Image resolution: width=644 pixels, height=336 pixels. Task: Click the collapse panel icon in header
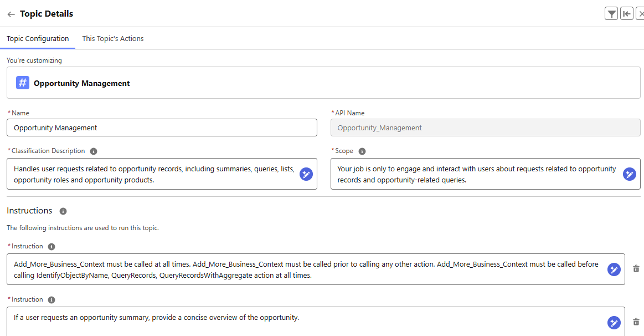coord(627,14)
